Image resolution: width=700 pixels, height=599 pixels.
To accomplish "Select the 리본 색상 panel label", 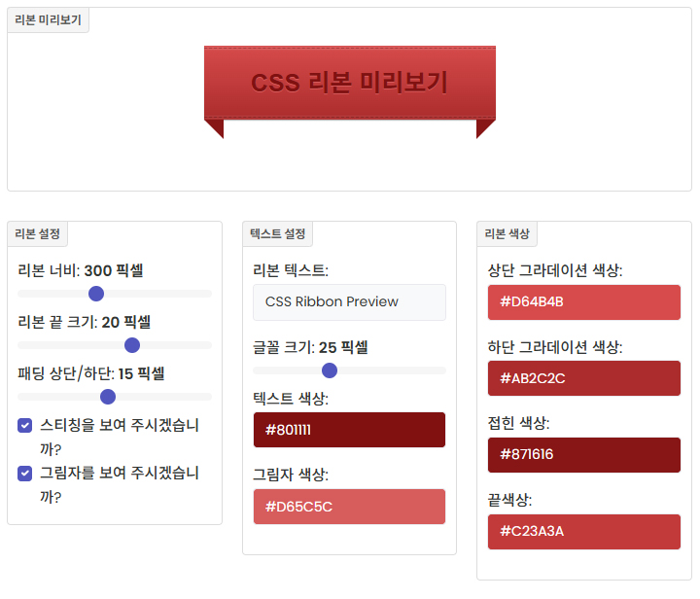I will pos(507,233).
